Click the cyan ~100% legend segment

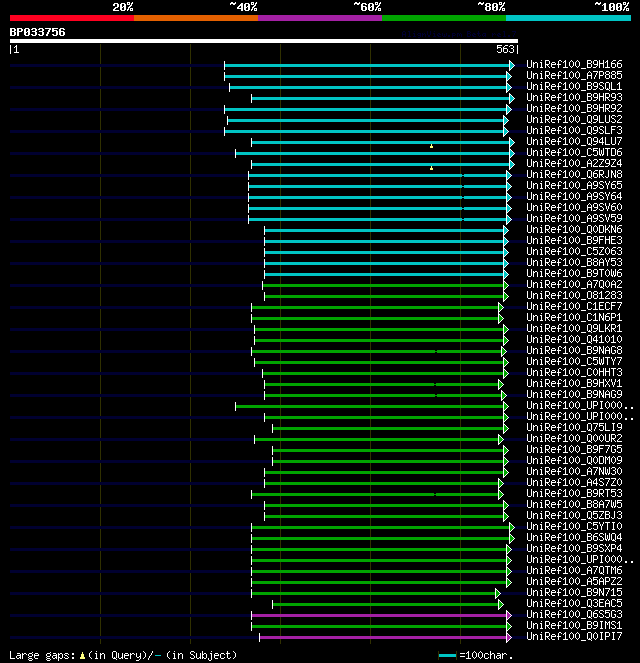click(x=568, y=18)
